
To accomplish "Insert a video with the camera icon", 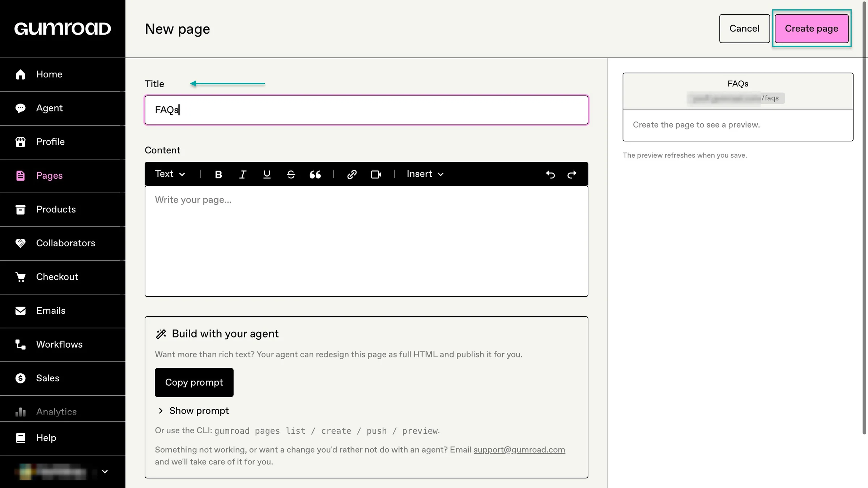I will pyautogui.click(x=376, y=174).
